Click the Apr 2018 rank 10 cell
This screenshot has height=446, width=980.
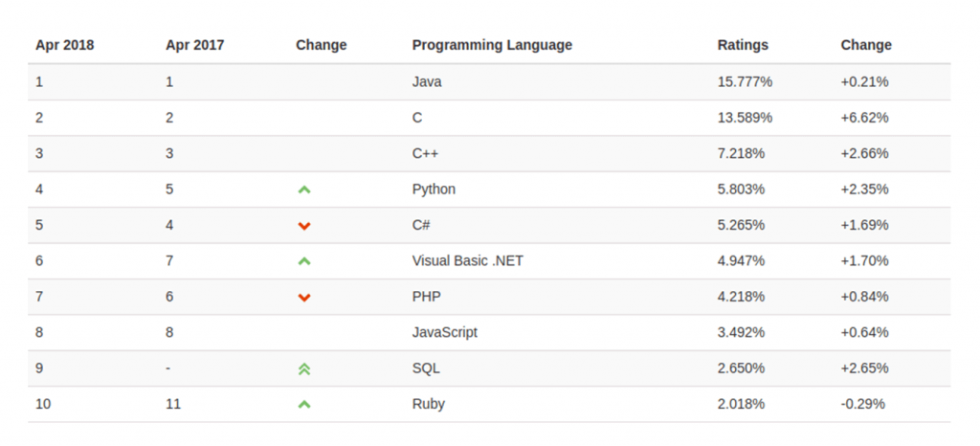click(x=43, y=404)
